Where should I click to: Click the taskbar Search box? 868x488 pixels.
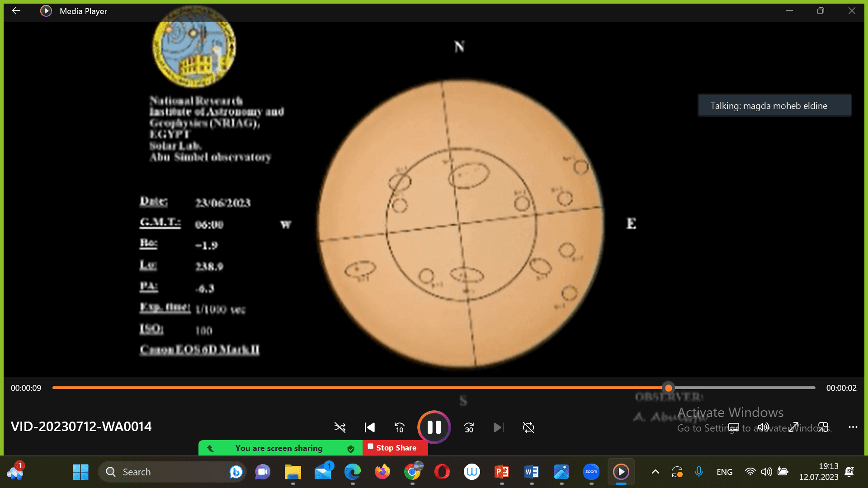click(172, 472)
